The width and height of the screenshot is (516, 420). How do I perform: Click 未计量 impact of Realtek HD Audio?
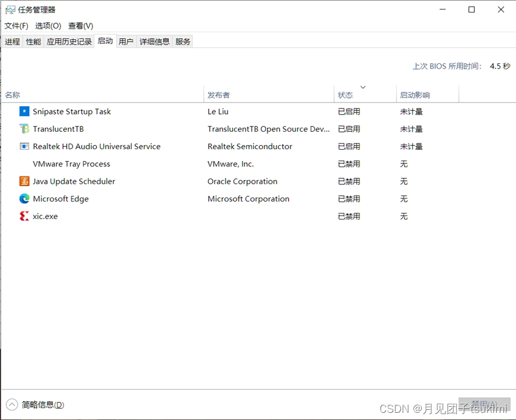click(x=412, y=147)
